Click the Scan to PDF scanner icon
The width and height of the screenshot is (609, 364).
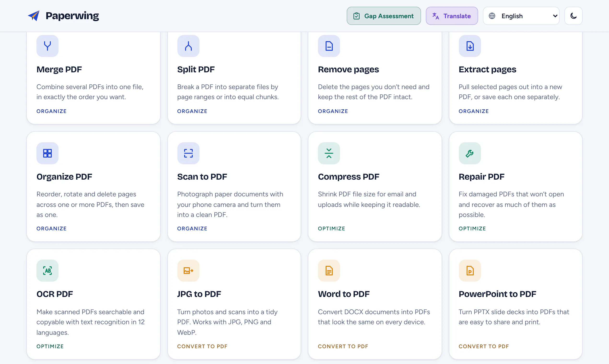[188, 153]
